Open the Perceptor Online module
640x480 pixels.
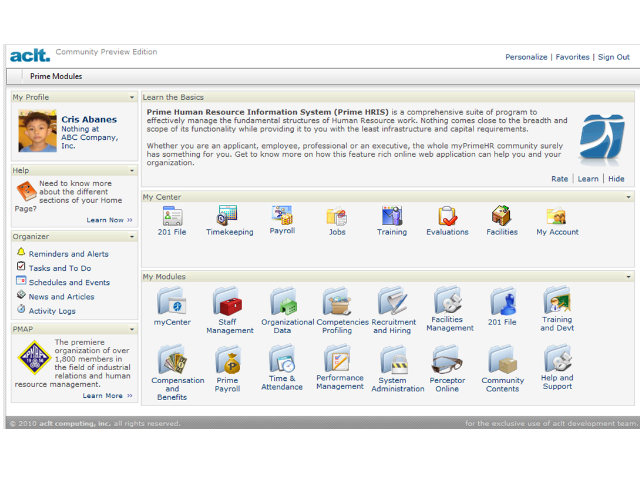pyautogui.click(x=447, y=359)
